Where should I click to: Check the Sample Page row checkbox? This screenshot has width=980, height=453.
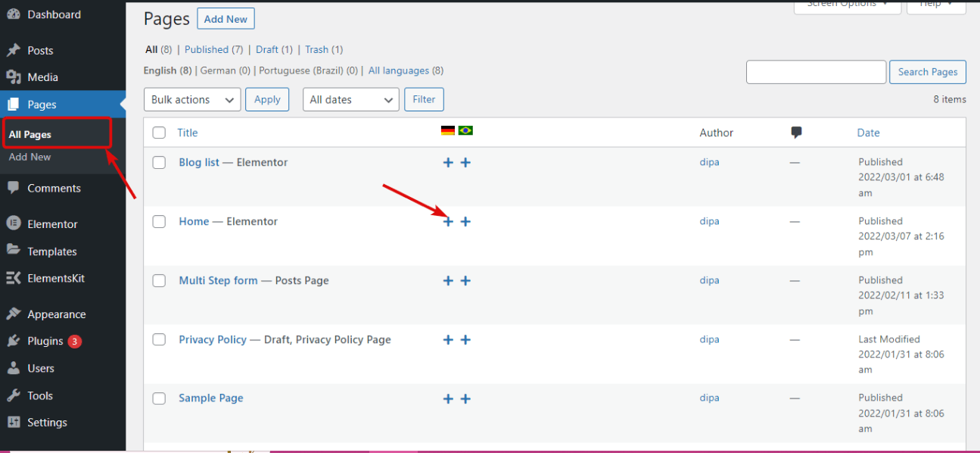(x=159, y=398)
